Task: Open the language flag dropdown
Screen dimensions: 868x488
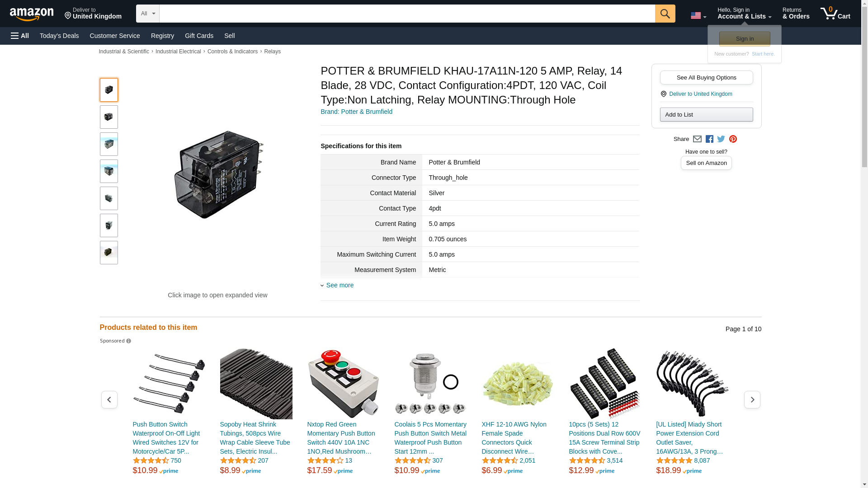Action: (698, 16)
